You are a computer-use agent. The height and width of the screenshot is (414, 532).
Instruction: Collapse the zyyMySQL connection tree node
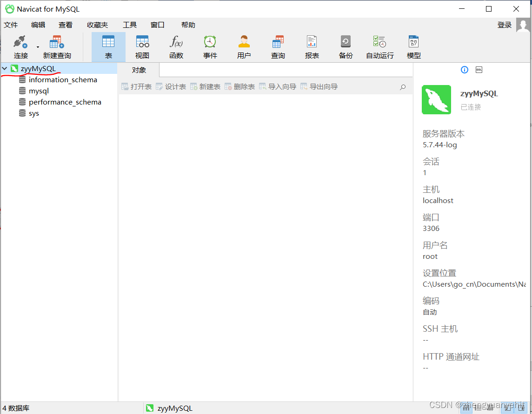5,68
